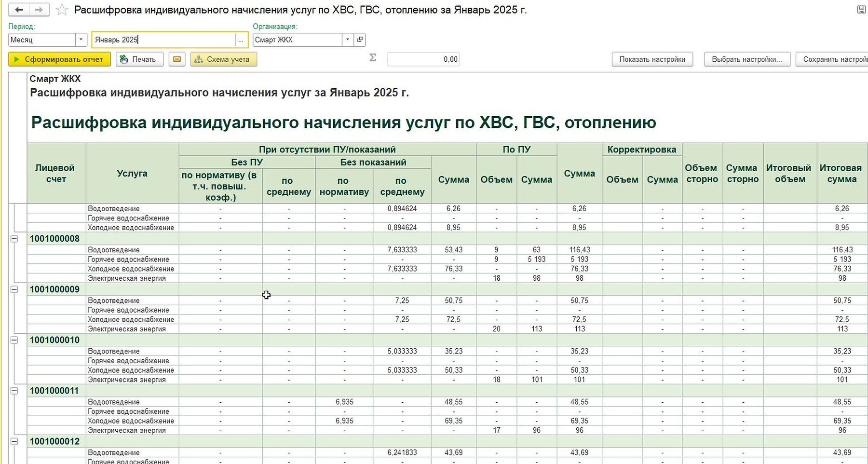Select the value 5 193 under По ПУ Сумма

tap(536, 259)
